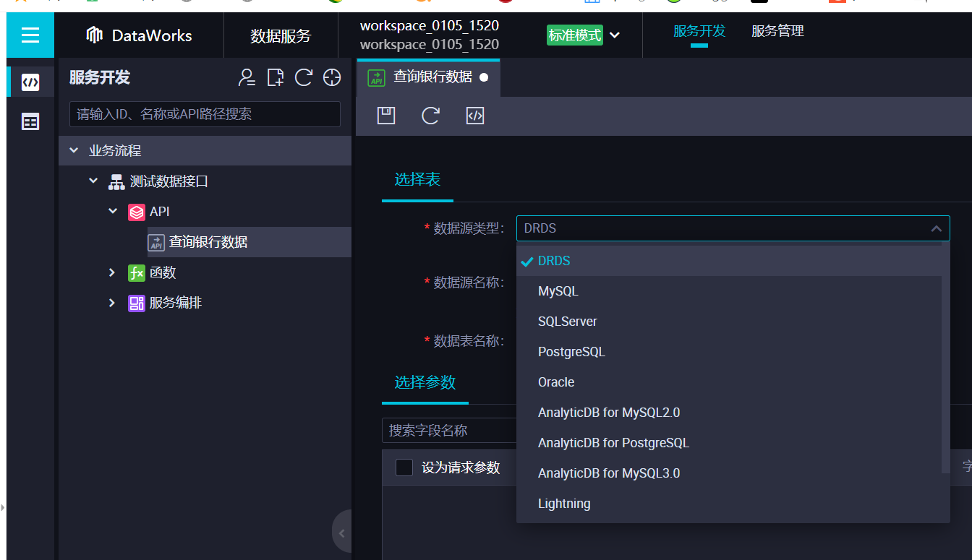The width and height of the screenshot is (972, 560).
Task: Open the 选择参数 section tab
Action: [x=425, y=383]
